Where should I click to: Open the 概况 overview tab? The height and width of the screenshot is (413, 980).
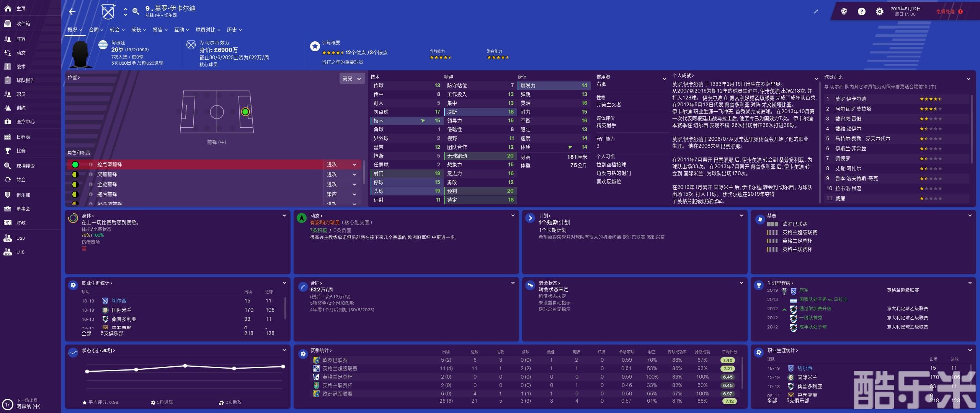[75, 29]
